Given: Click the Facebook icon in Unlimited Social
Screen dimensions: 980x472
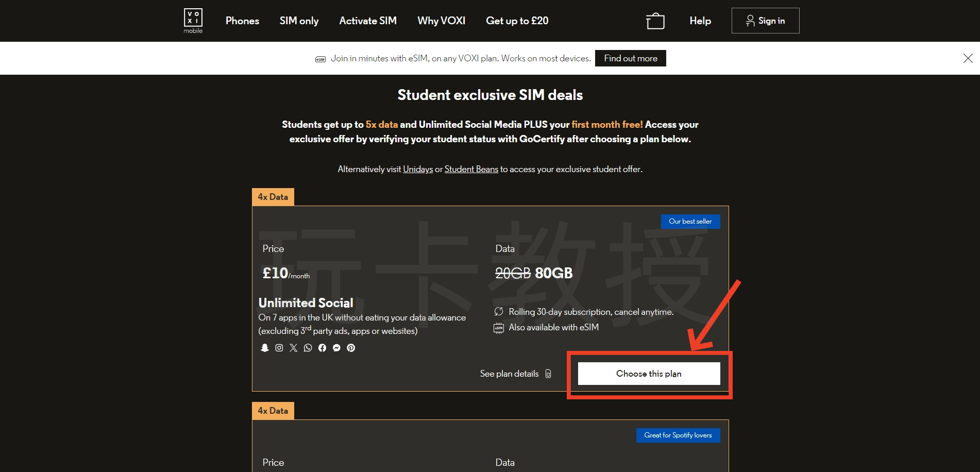Looking at the screenshot, I should click(323, 348).
